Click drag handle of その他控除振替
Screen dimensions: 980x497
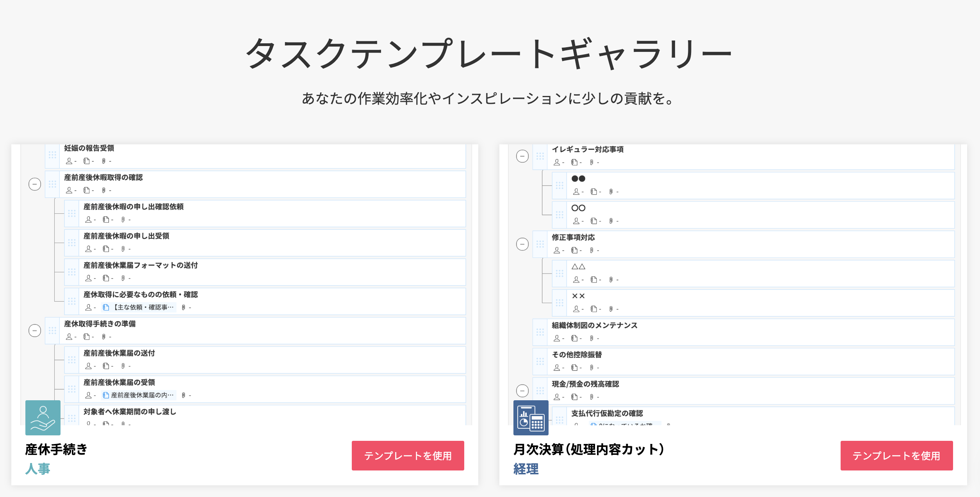pyautogui.click(x=540, y=361)
